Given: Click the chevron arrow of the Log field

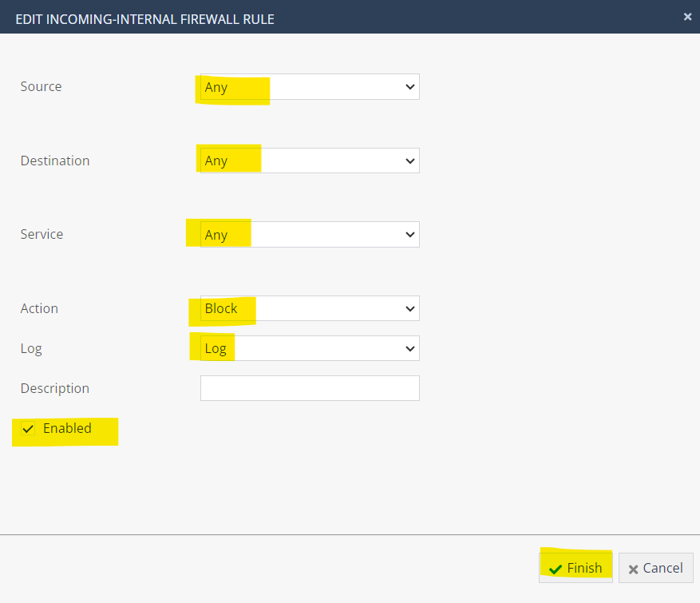Looking at the screenshot, I should pos(410,348).
